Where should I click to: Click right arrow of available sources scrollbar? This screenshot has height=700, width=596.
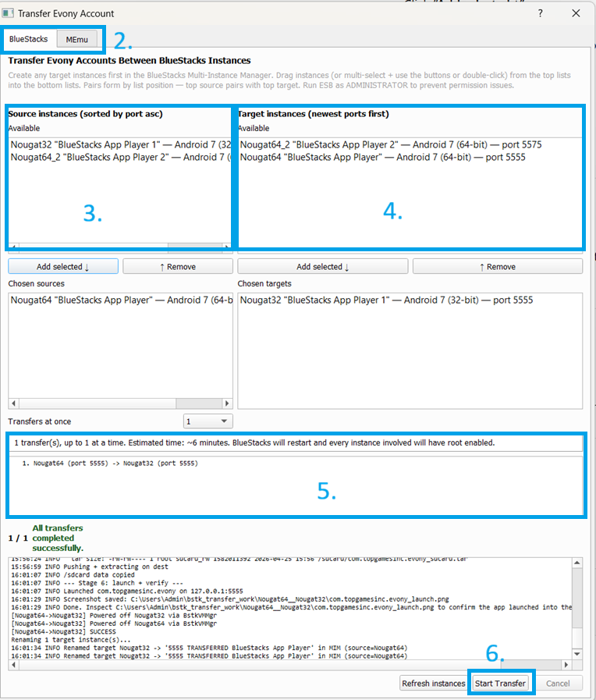click(x=227, y=247)
